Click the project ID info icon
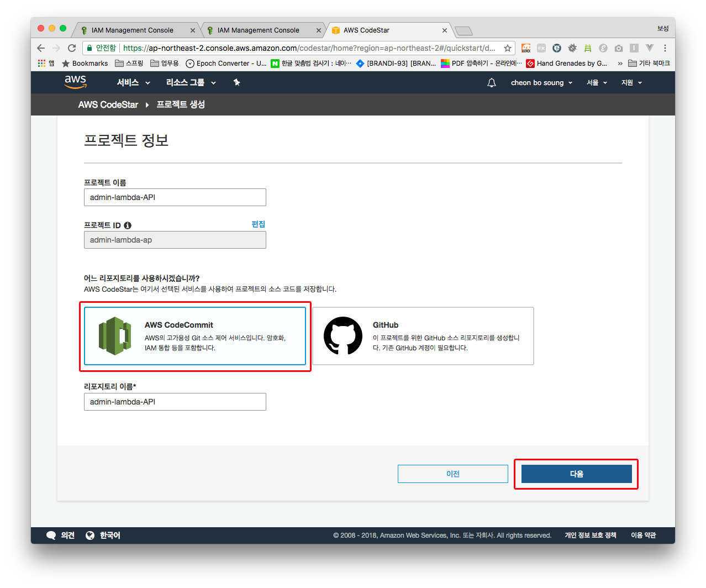This screenshot has width=706, height=588. coord(128,225)
